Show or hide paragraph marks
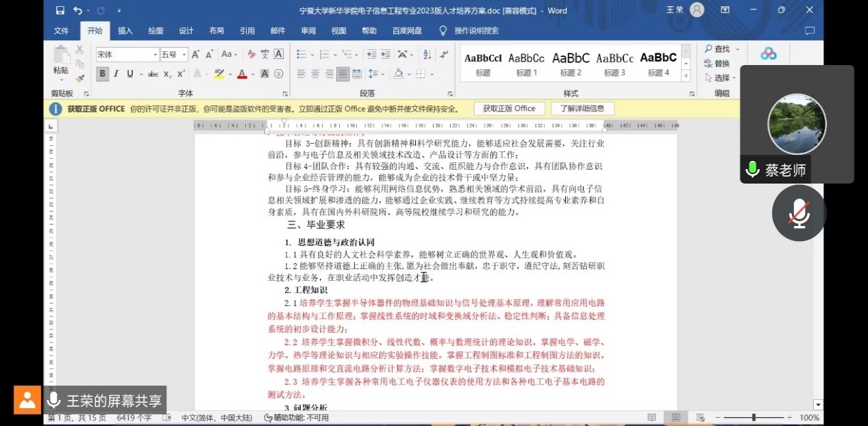The image size is (868, 426). tap(444, 54)
